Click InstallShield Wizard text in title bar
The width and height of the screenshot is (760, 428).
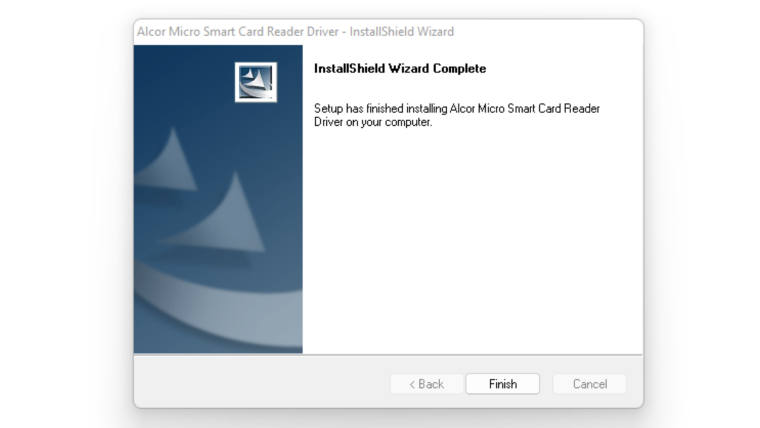(402, 32)
